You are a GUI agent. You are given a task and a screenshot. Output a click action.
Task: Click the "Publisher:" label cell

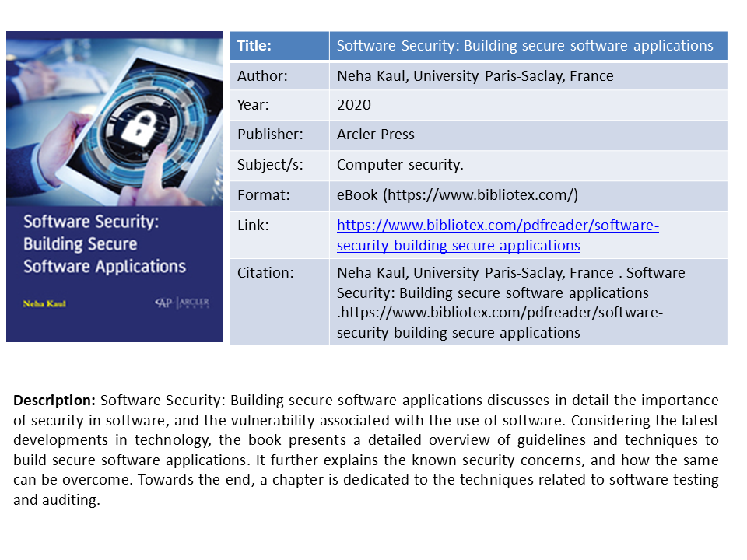click(x=279, y=135)
